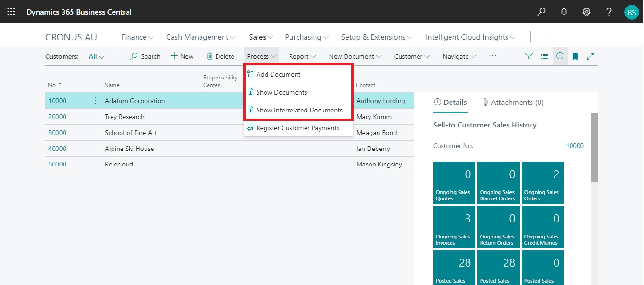Open the settings gear
The height and width of the screenshot is (285, 644).
click(587, 12)
